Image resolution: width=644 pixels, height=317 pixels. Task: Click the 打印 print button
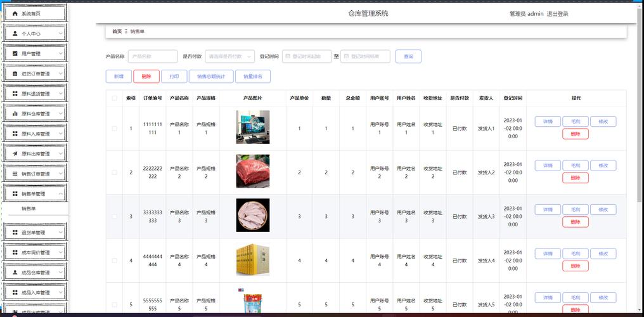[174, 76]
